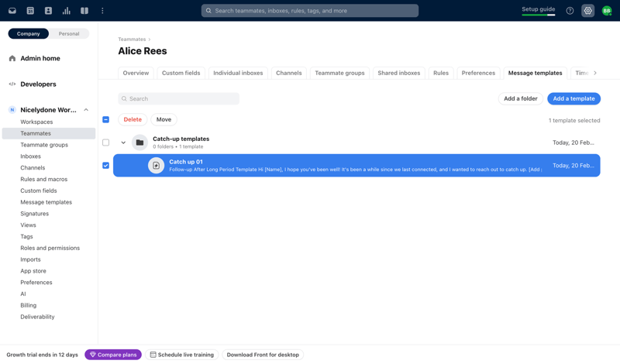Screen dimensions: 620x364
Task: Open the Setup guide progress
Action: pos(538,10)
